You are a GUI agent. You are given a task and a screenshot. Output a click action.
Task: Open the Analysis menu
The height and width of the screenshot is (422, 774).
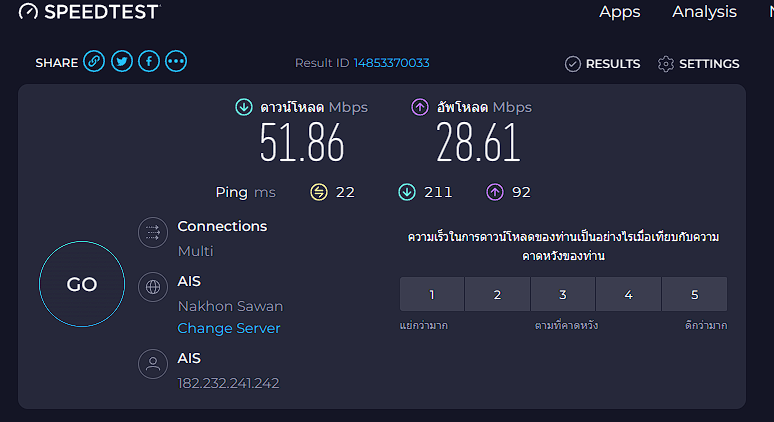(704, 12)
